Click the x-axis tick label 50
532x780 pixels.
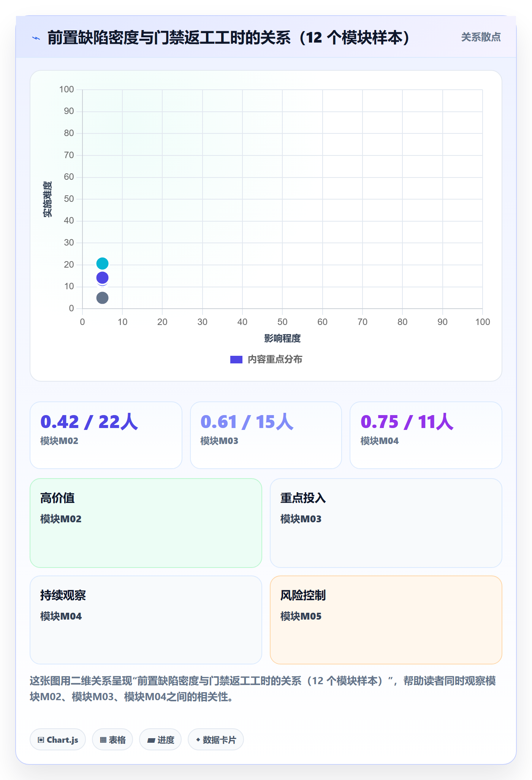coord(282,322)
